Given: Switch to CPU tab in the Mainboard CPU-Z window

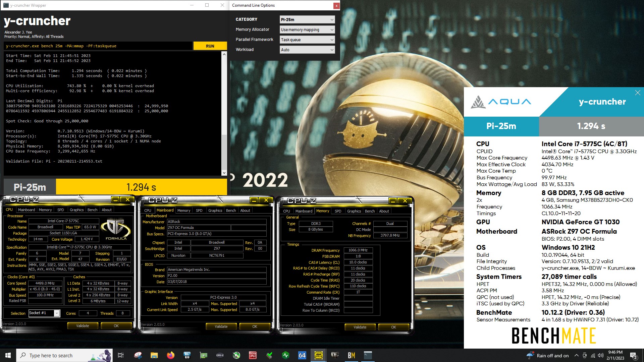Looking at the screenshot, I should point(148,210).
